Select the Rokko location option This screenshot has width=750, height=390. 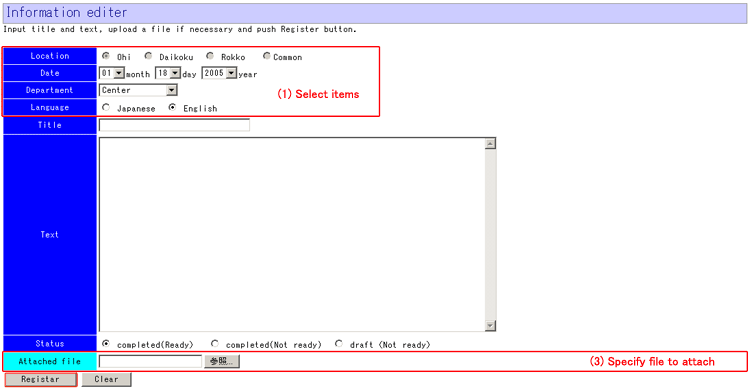(x=210, y=56)
